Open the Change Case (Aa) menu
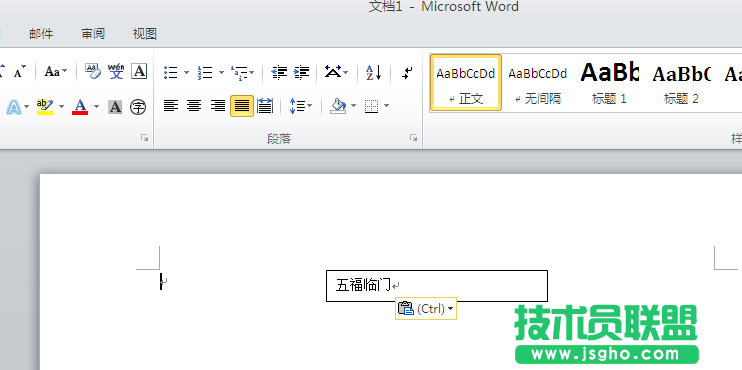The width and height of the screenshot is (742, 370). [56, 72]
